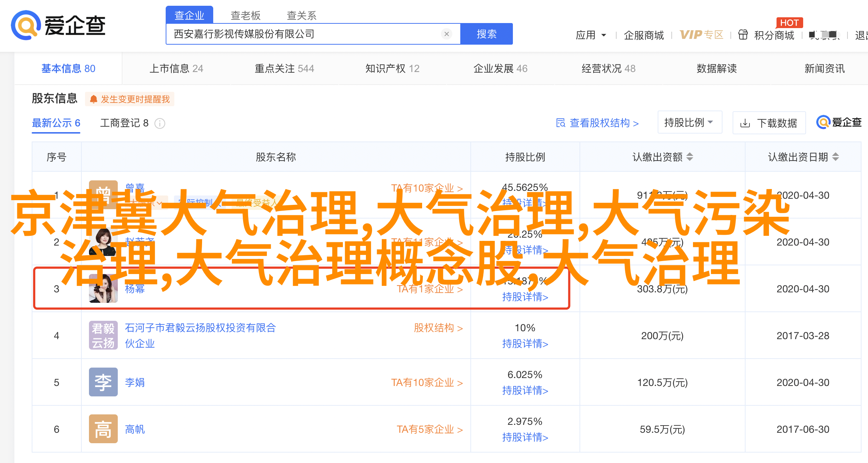Screen dimensions: 868x463
Task: Open 股权结构 link in row 4
Action: 438,328
